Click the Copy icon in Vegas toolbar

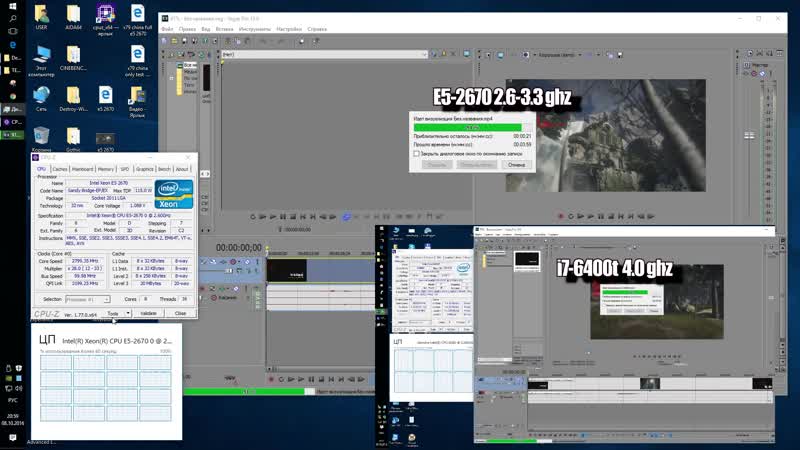tap(238, 41)
